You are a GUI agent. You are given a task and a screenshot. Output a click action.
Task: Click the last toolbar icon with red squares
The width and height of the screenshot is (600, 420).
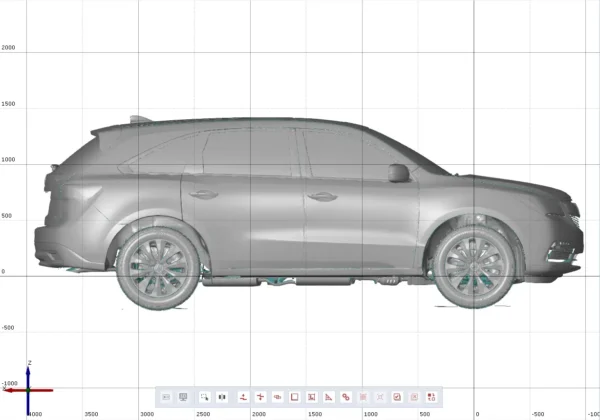pos(431,397)
